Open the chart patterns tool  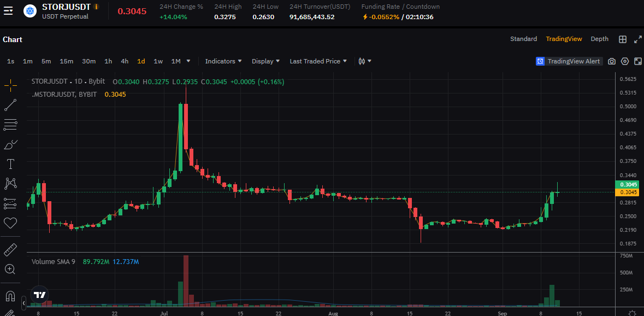pyautogui.click(x=10, y=184)
